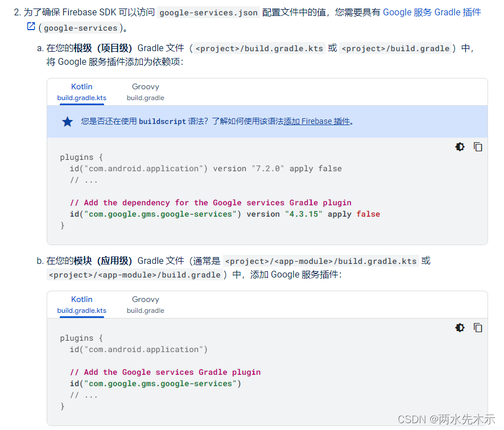Toggle dark code theme on the second snippet
Screen dimensions: 504x430
pyautogui.click(x=460, y=328)
